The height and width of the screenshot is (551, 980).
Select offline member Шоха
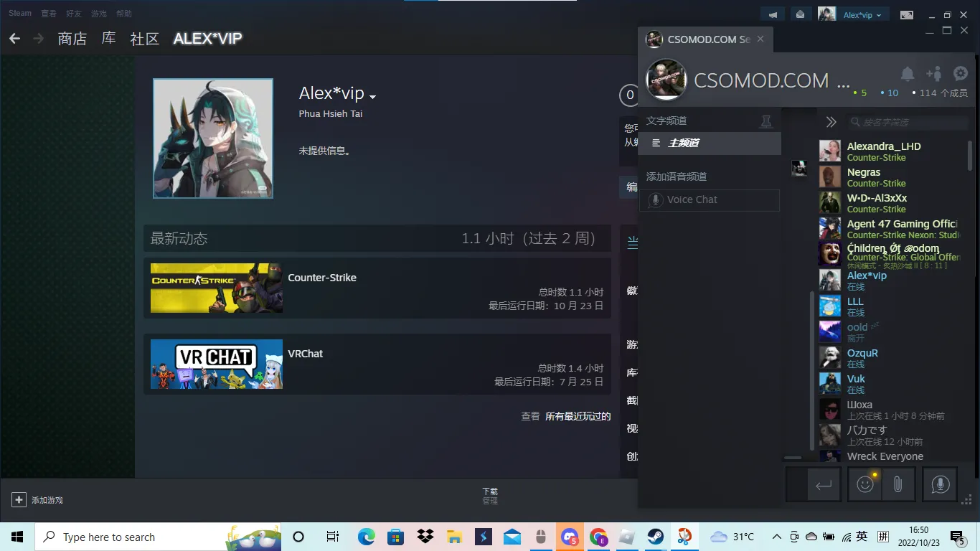tap(889, 410)
